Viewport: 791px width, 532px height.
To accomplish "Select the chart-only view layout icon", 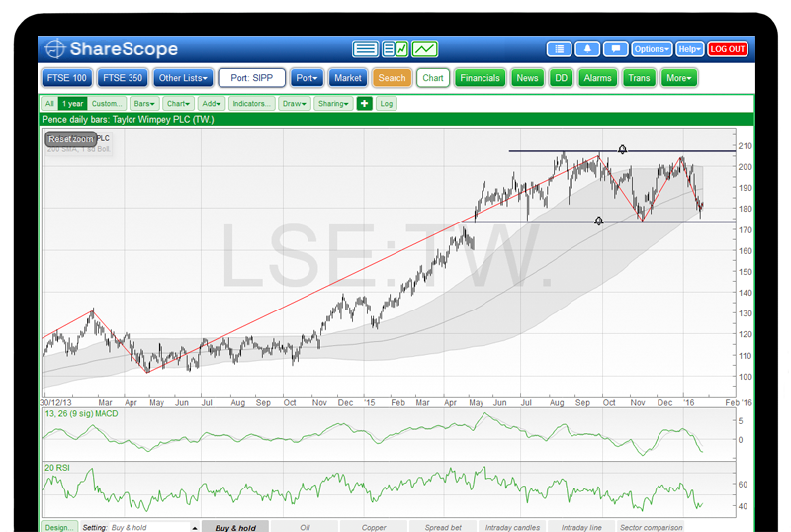I will [x=424, y=49].
